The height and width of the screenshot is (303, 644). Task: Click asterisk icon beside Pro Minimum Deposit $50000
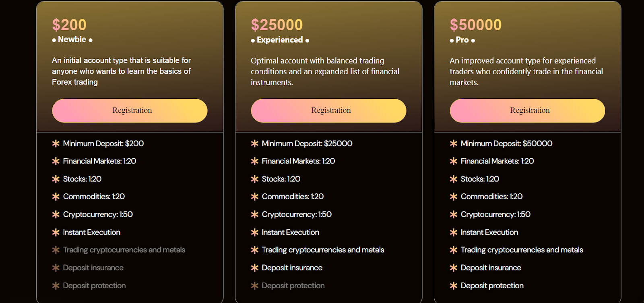point(453,143)
